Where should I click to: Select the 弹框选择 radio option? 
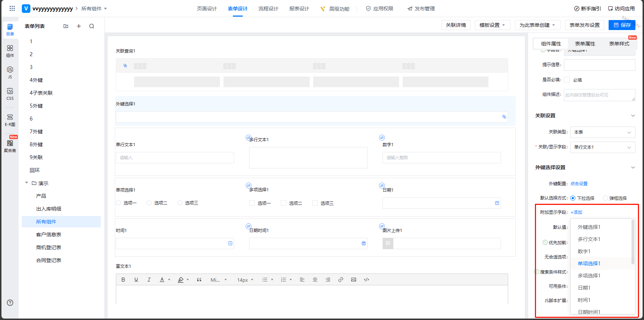pyautogui.click(x=605, y=198)
